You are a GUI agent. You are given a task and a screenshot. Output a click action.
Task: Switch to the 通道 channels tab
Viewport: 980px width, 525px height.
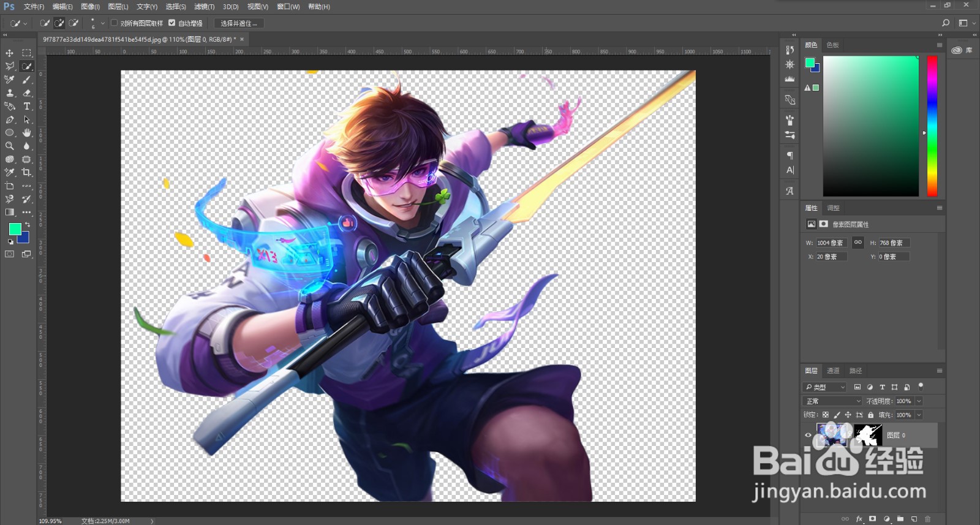(833, 371)
